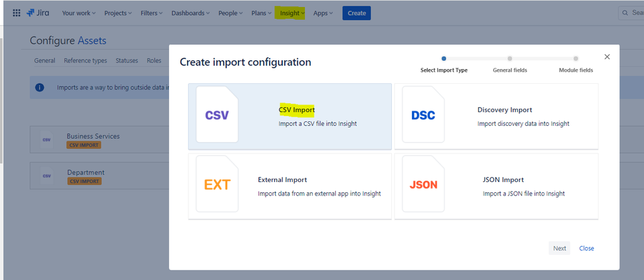644x280 pixels.
Task: Click the info icon in banner
Action: pyautogui.click(x=39, y=87)
